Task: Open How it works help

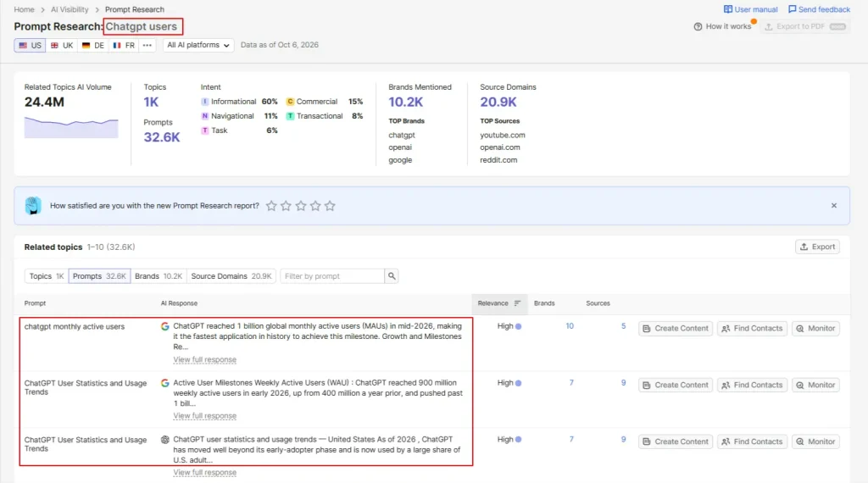Action: (x=722, y=26)
